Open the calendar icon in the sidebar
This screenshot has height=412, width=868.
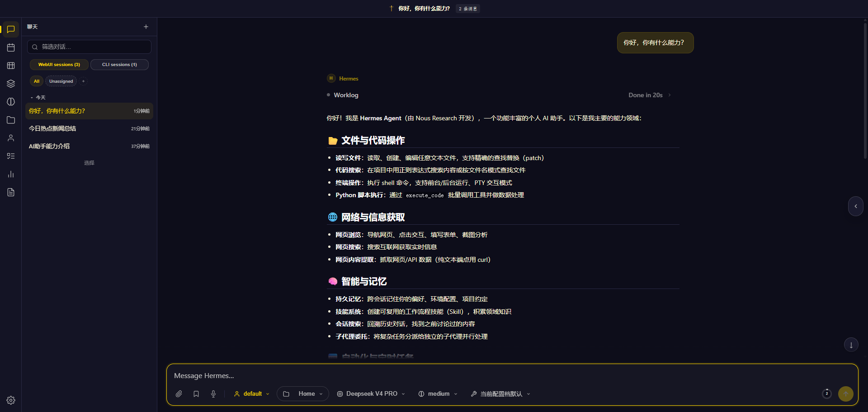pyautogui.click(x=11, y=47)
